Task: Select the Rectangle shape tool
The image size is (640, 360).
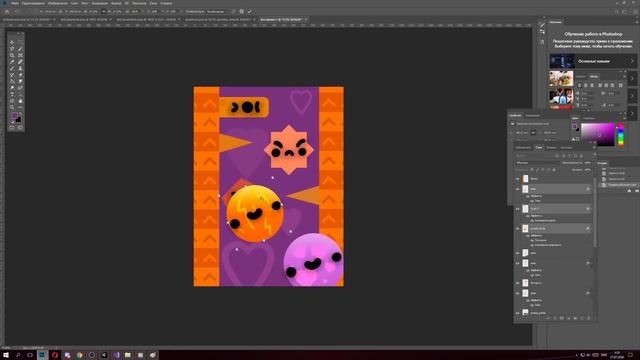Action: [12, 101]
